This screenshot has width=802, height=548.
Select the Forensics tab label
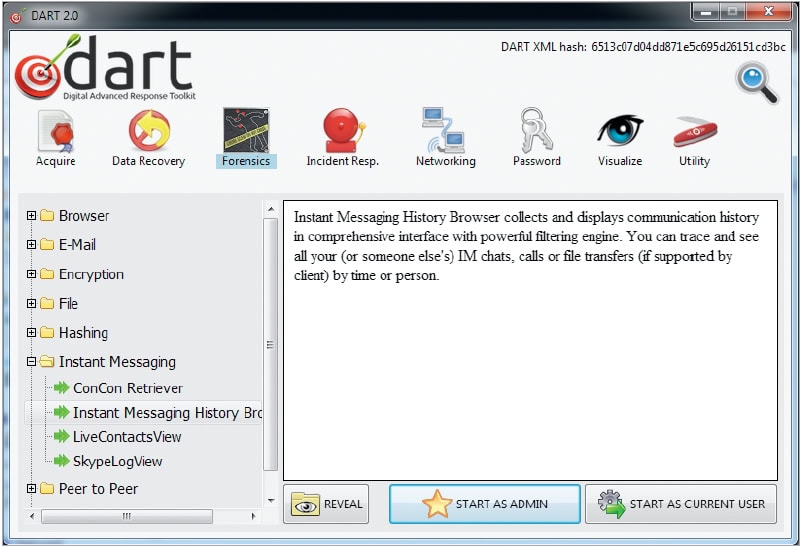click(x=246, y=161)
